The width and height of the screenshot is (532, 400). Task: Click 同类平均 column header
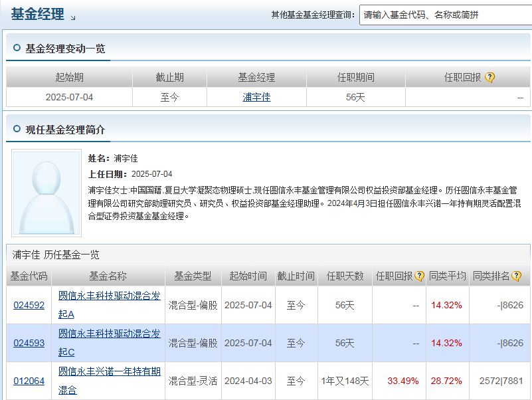(447, 276)
